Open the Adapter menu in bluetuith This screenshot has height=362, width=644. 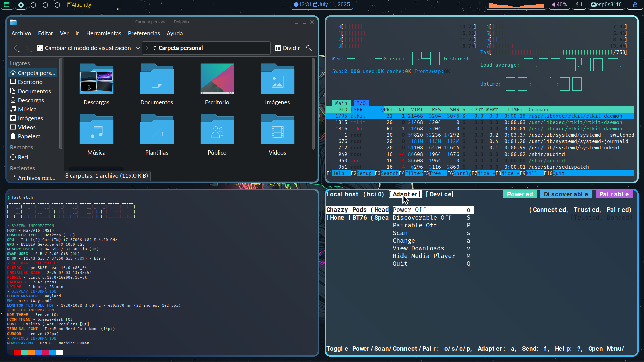pyautogui.click(x=405, y=194)
